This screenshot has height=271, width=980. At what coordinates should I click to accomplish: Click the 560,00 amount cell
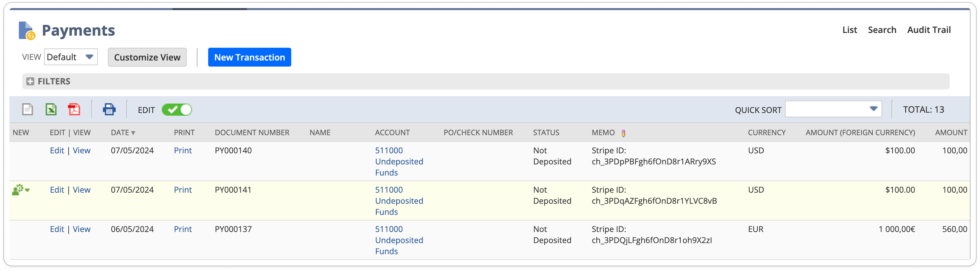[x=954, y=229]
